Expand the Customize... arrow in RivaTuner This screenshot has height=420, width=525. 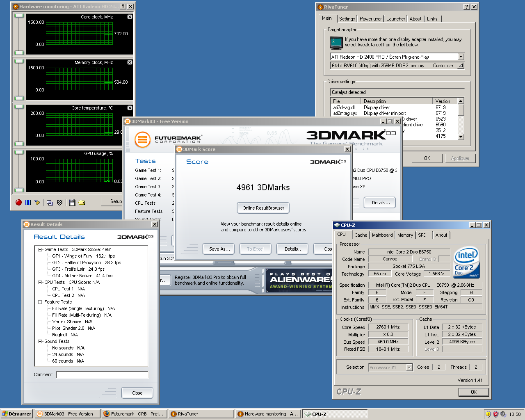point(461,66)
